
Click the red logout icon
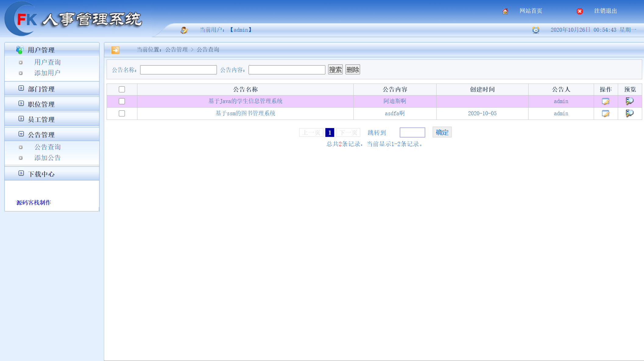579,11
